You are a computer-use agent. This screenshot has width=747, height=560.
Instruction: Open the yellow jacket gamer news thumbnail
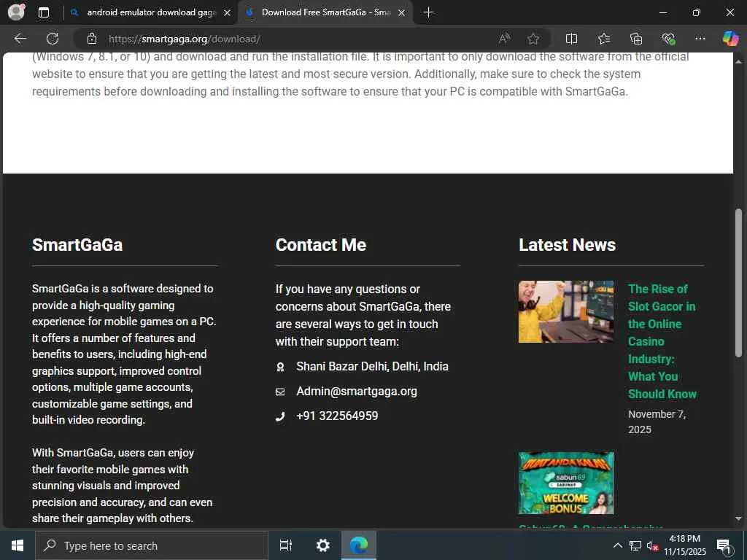(566, 311)
